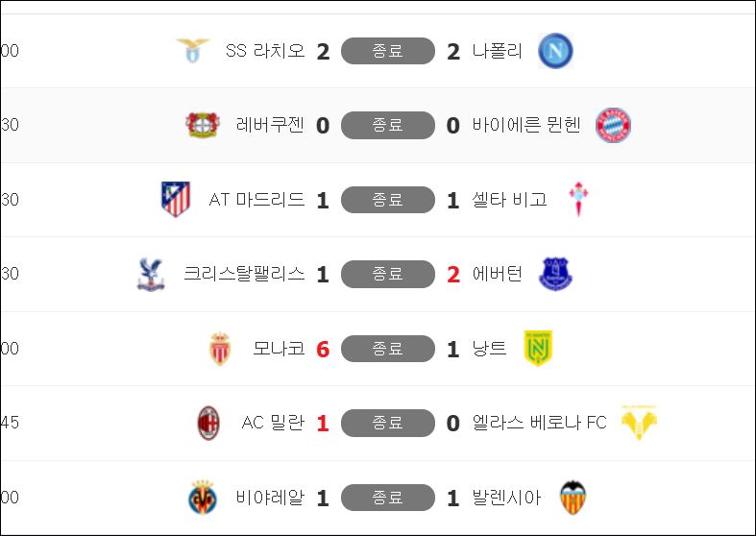The width and height of the screenshot is (756, 536).
Task: Click the SS Lazio team crest
Action: (192, 51)
